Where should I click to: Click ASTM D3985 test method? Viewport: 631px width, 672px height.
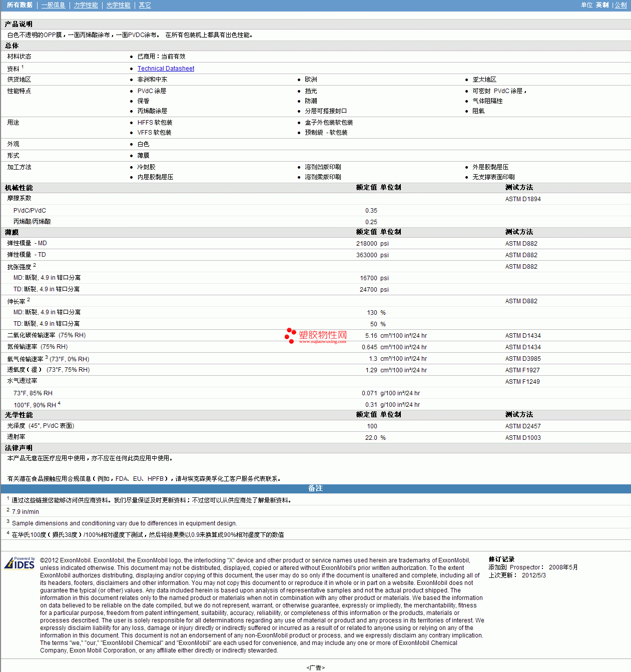[523, 359]
